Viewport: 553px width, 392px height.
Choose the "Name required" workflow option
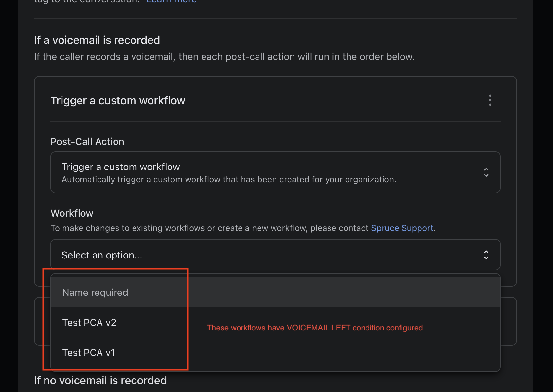pyautogui.click(x=275, y=292)
